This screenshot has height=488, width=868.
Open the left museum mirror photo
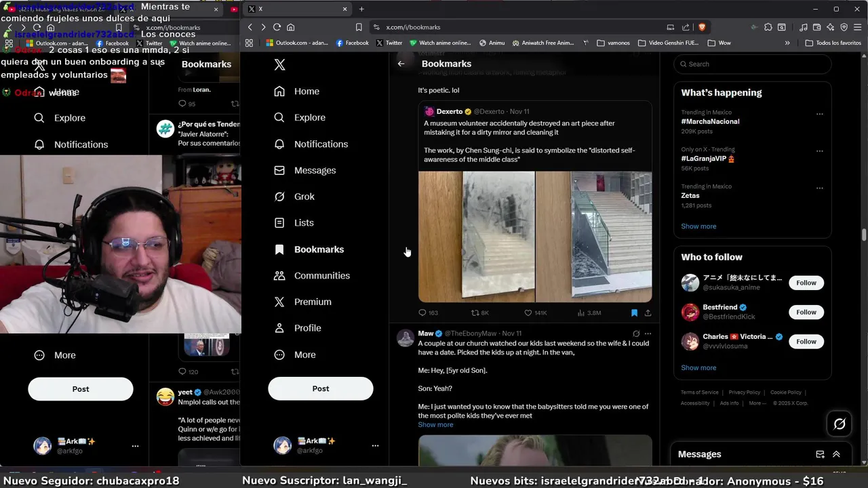click(476, 237)
